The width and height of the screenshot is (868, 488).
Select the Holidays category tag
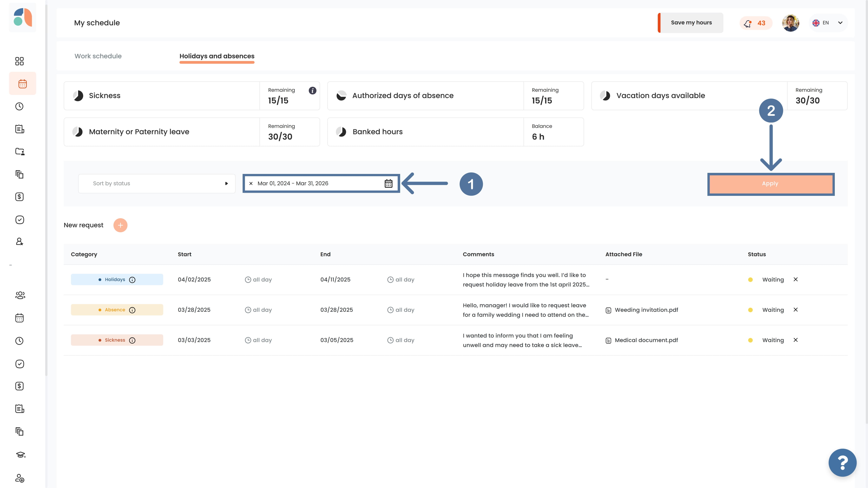(x=117, y=280)
